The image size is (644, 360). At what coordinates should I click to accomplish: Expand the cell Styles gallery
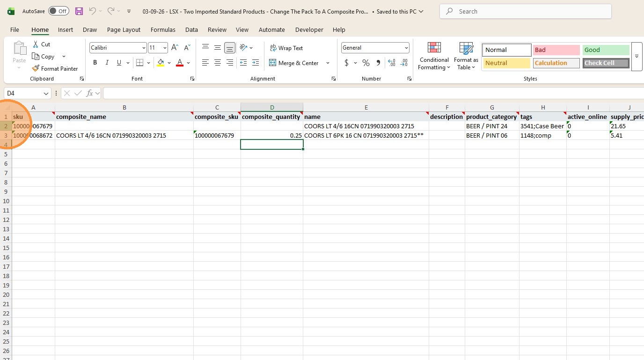pyautogui.click(x=637, y=57)
